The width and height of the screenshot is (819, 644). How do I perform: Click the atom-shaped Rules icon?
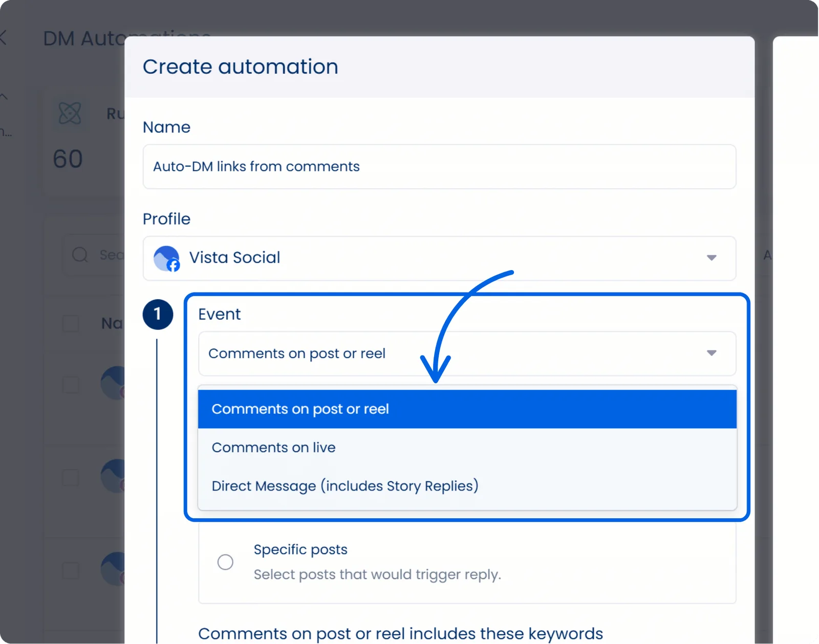[x=70, y=114]
